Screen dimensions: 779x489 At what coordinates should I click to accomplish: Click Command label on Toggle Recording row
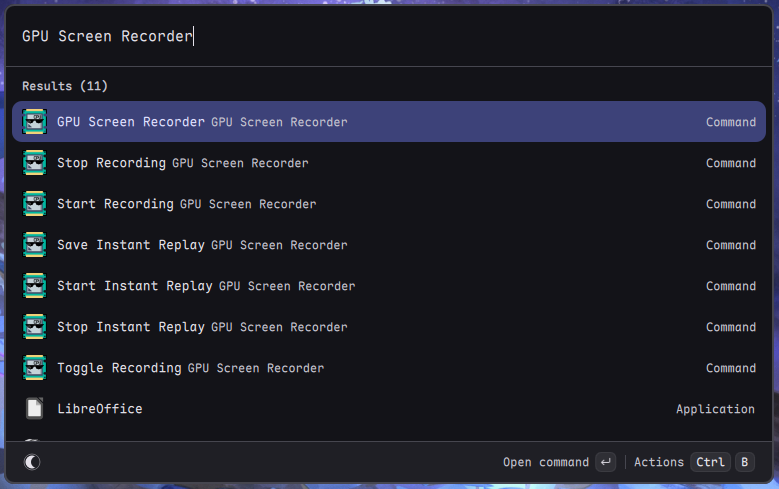pos(731,368)
